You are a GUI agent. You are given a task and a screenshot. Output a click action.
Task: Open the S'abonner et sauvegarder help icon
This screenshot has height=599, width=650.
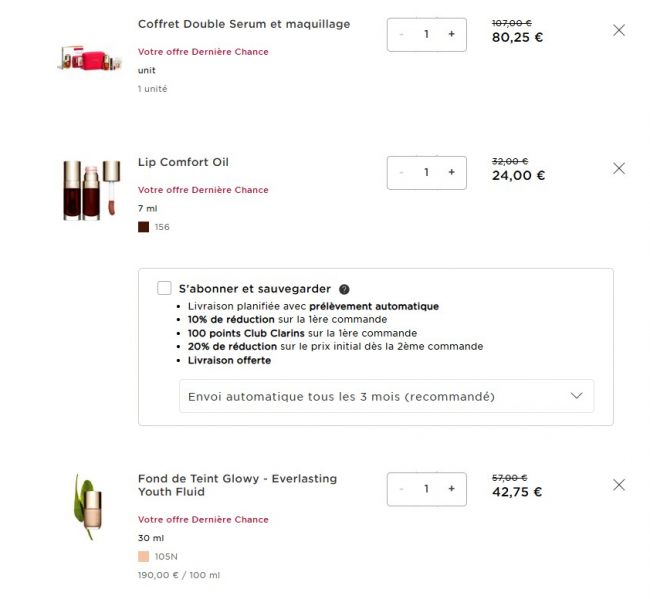[x=344, y=289]
